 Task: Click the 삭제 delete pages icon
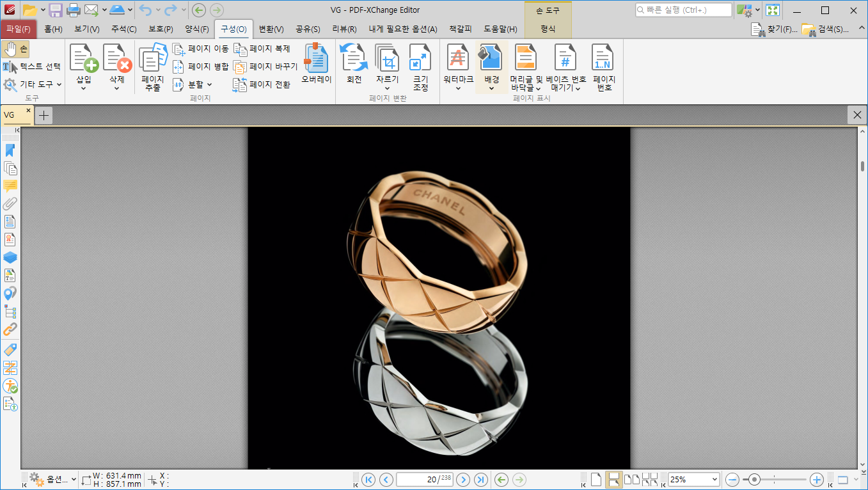coord(117,58)
